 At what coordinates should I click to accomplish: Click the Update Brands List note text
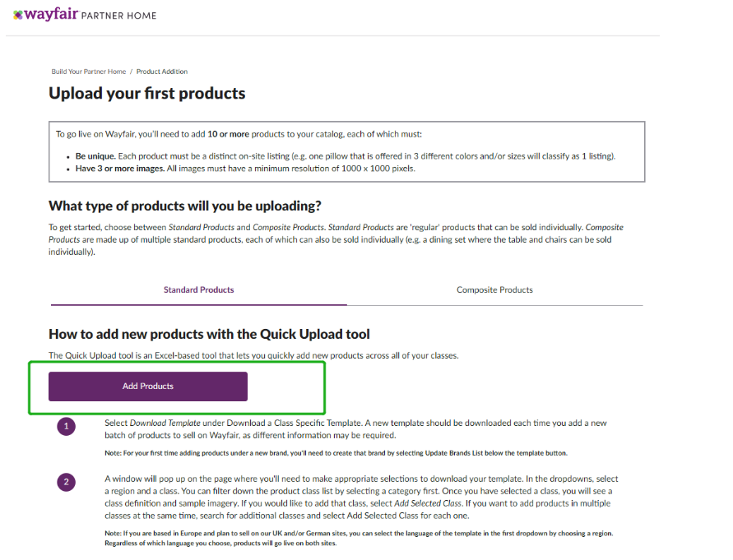336,453
